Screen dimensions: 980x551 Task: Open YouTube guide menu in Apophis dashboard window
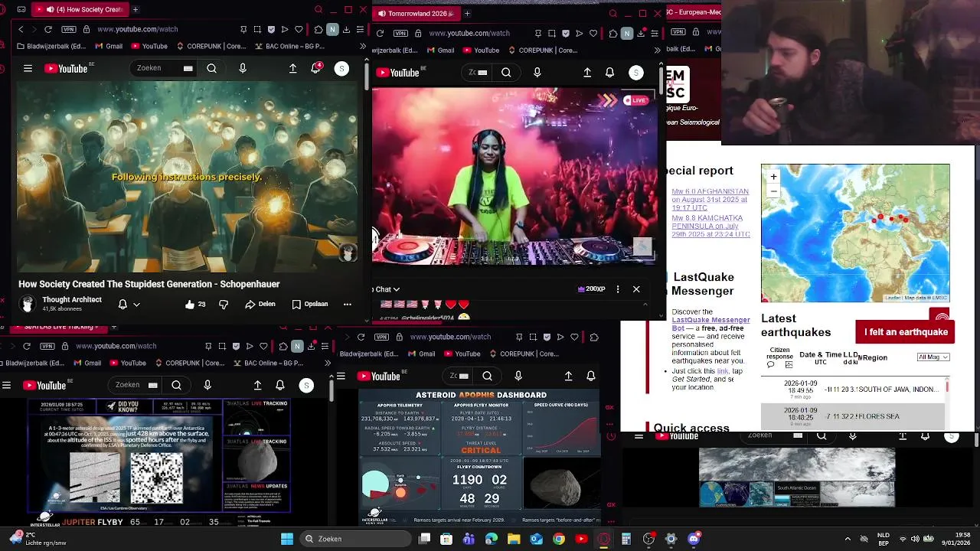pos(341,376)
